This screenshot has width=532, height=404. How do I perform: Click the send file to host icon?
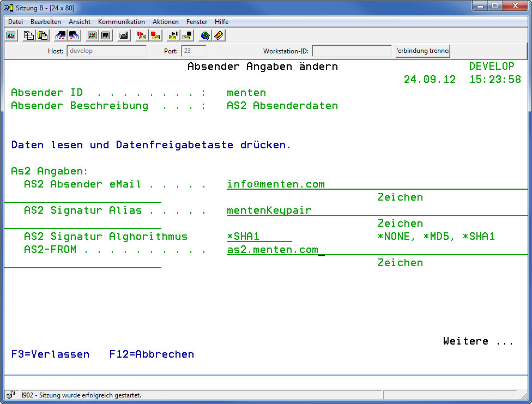(x=61, y=36)
